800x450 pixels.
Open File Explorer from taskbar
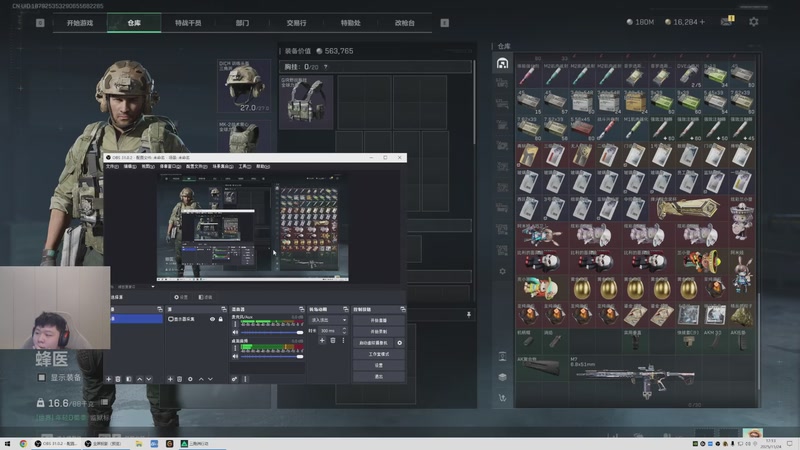click(x=139, y=444)
